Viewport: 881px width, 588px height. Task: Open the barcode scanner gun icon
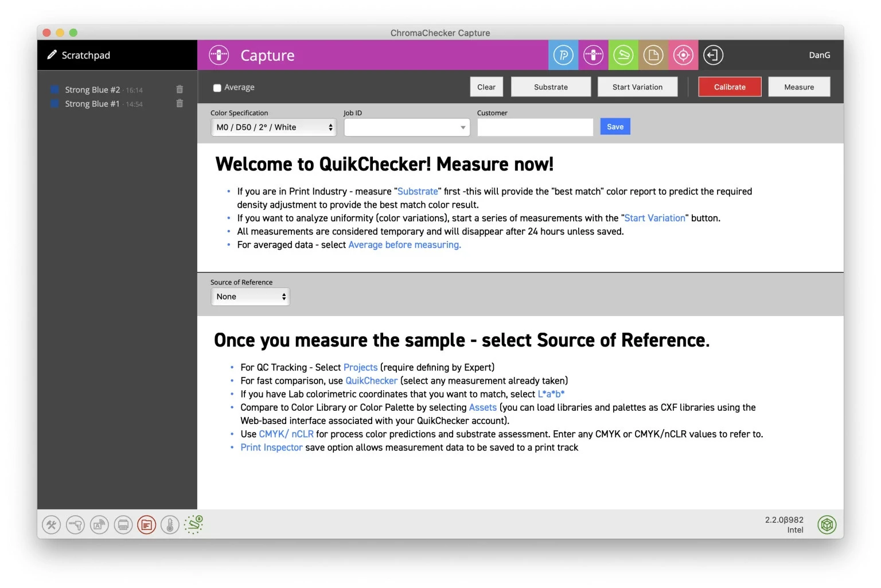(x=75, y=524)
